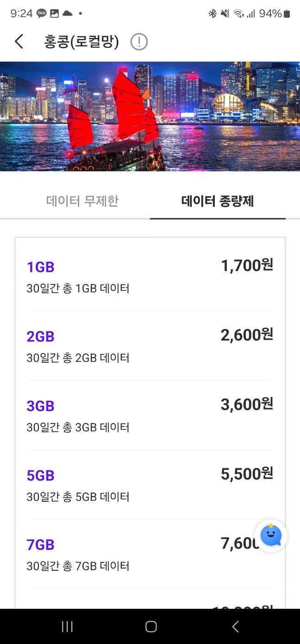Switch to 데이터 무제한 tab
The image size is (300, 644).
(x=82, y=201)
